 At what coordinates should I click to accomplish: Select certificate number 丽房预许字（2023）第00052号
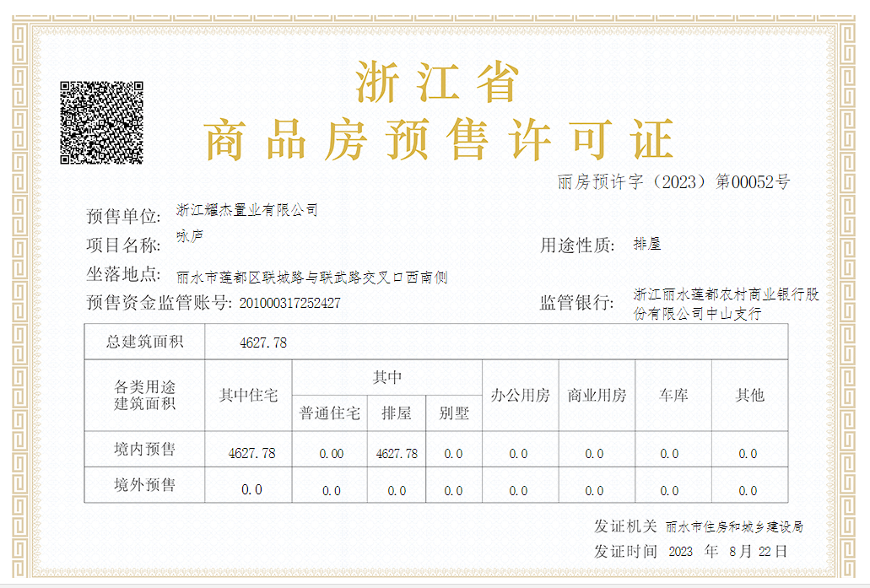click(x=673, y=181)
